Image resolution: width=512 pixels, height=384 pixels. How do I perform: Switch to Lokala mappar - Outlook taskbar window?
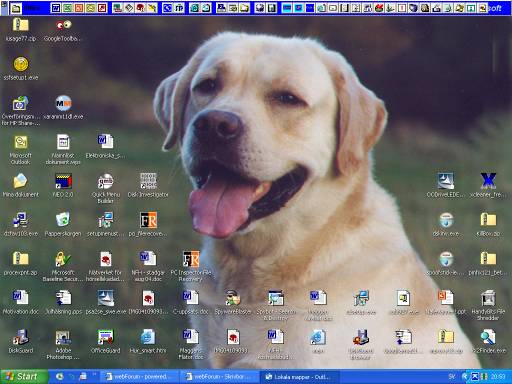click(x=299, y=377)
